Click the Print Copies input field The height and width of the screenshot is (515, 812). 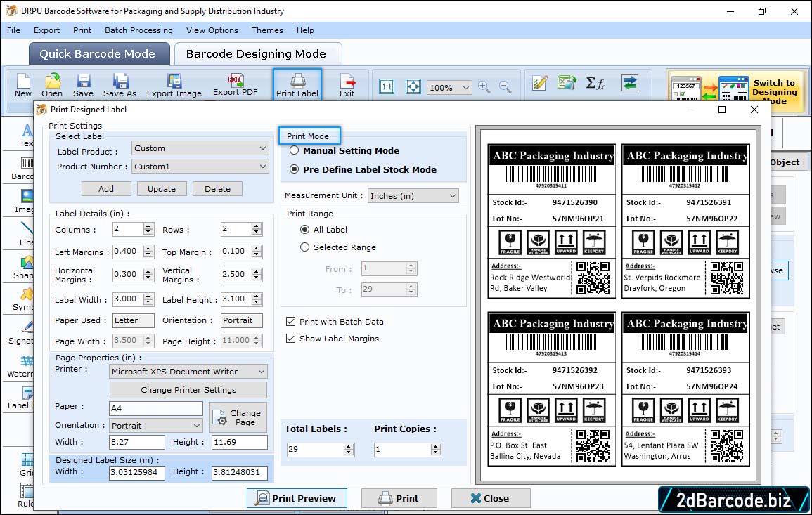click(x=408, y=449)
